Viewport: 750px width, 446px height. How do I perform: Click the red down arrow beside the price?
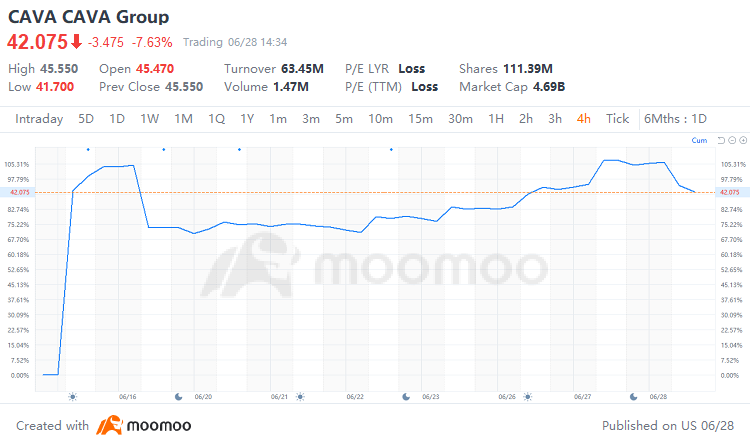(x=76, y=42)
